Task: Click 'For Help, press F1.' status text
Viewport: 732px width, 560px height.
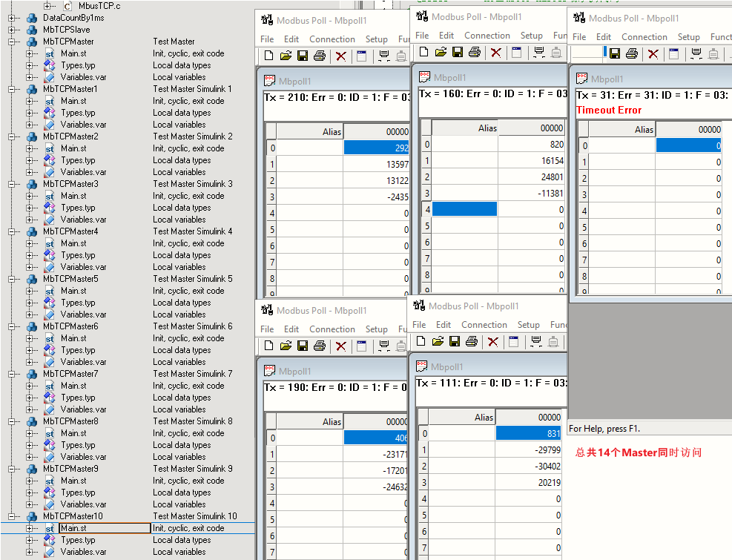Action: [x=604, y=429]
